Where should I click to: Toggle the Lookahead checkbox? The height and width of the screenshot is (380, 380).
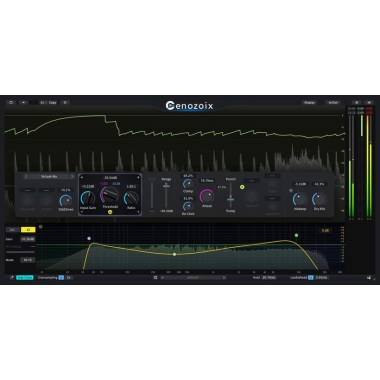[310, 277]
